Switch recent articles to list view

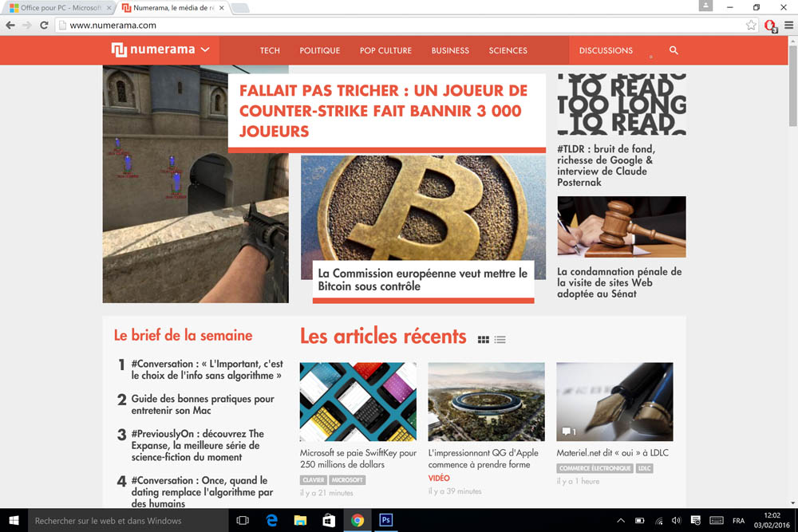(x=500, y=339)
